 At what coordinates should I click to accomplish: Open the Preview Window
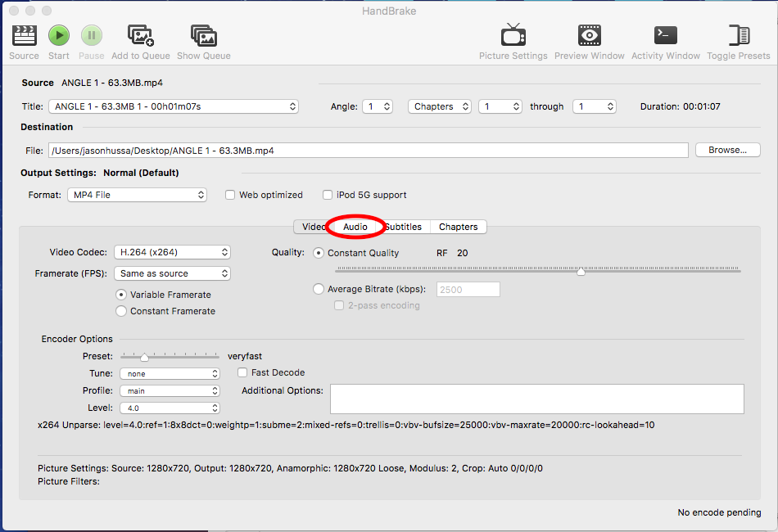point(590,36)
